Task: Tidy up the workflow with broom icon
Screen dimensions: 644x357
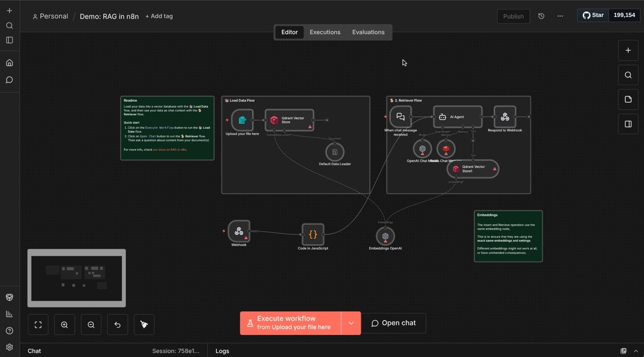Action: pyautogui.click(x=144, y=325)
